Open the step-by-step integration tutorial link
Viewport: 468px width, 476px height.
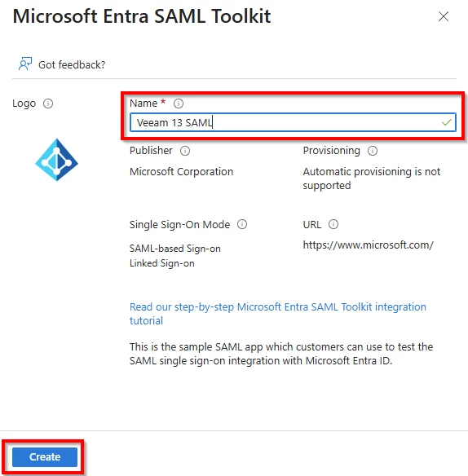click(x=277, y=314)
